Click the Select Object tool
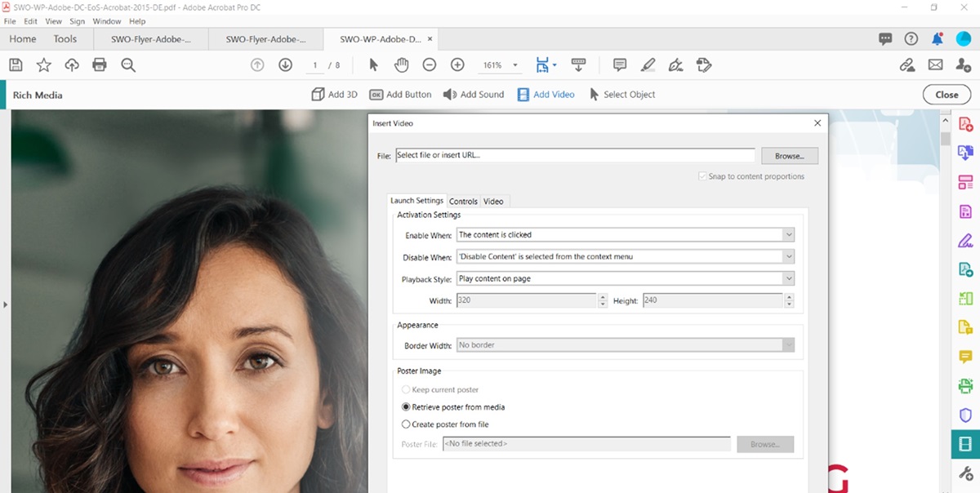 tap(622, 94)
